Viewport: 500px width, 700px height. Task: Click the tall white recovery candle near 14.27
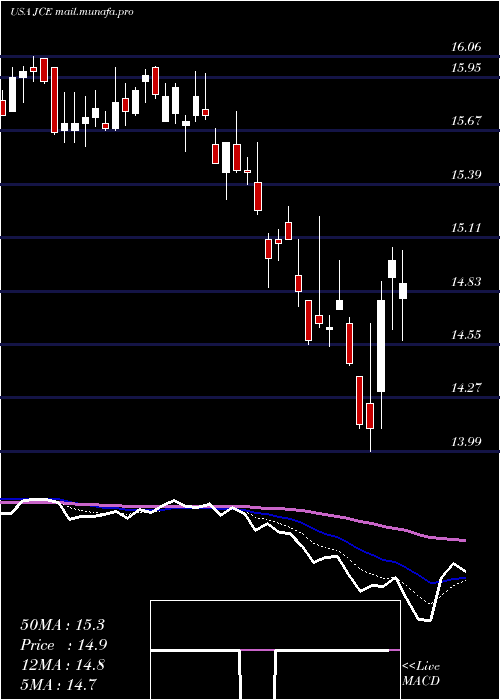point(381,346)
